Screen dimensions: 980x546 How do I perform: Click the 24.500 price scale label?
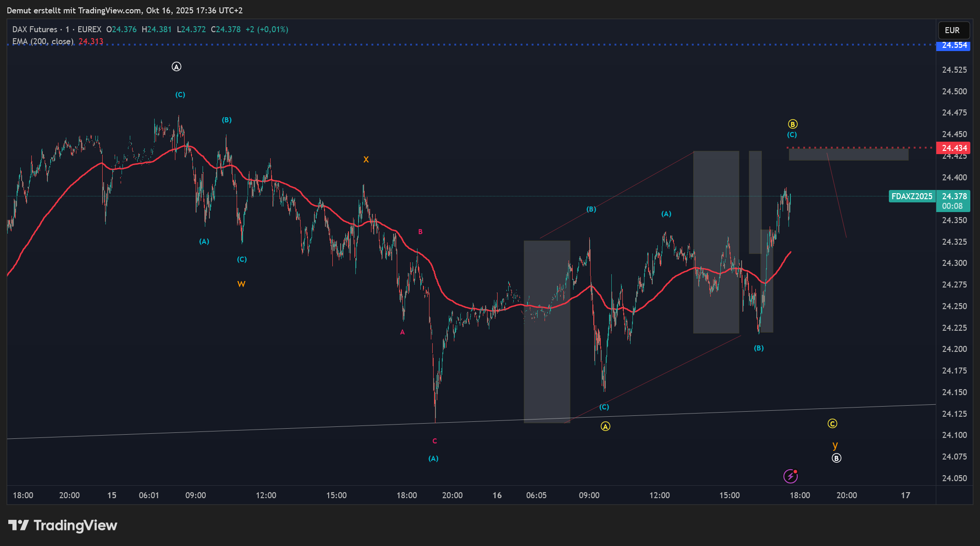[x=954, y=92]
